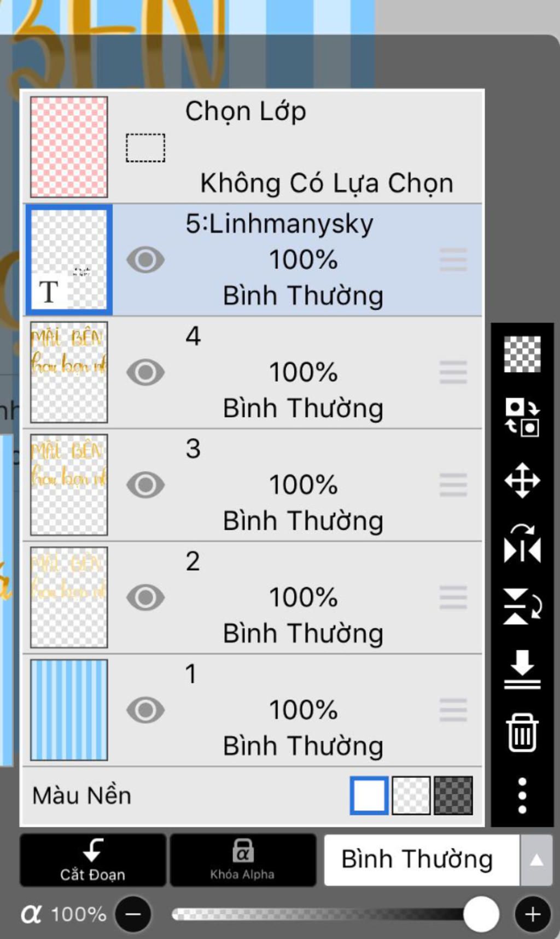This screenshot has height=939, width=560.
Task: Delete layer with trash can icon
Action: (522, 733)
